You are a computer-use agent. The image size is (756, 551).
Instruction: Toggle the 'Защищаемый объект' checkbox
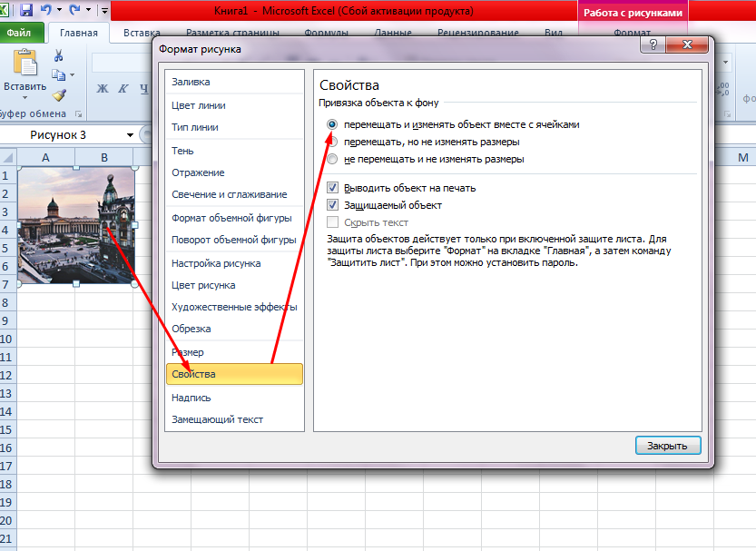333,205
